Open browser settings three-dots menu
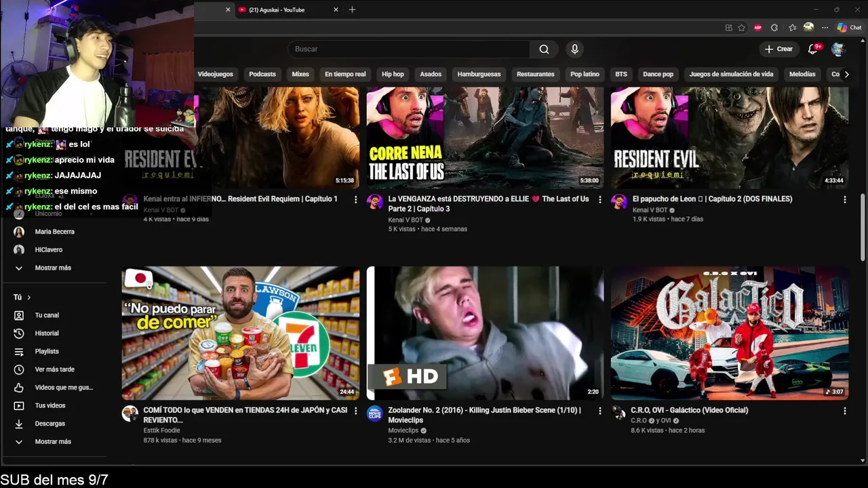This screenshot has height=488, width=868. (825, 28)
